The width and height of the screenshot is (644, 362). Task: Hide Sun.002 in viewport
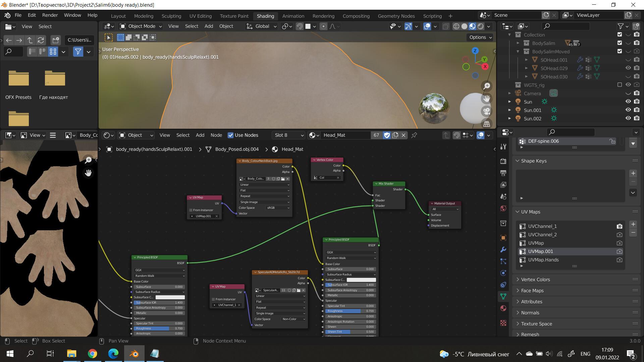(628, 118)
